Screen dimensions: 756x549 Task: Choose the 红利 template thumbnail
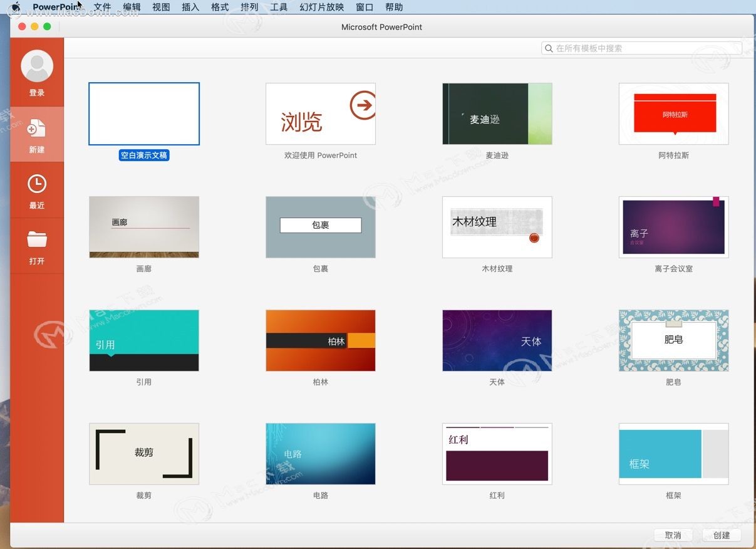497,454
